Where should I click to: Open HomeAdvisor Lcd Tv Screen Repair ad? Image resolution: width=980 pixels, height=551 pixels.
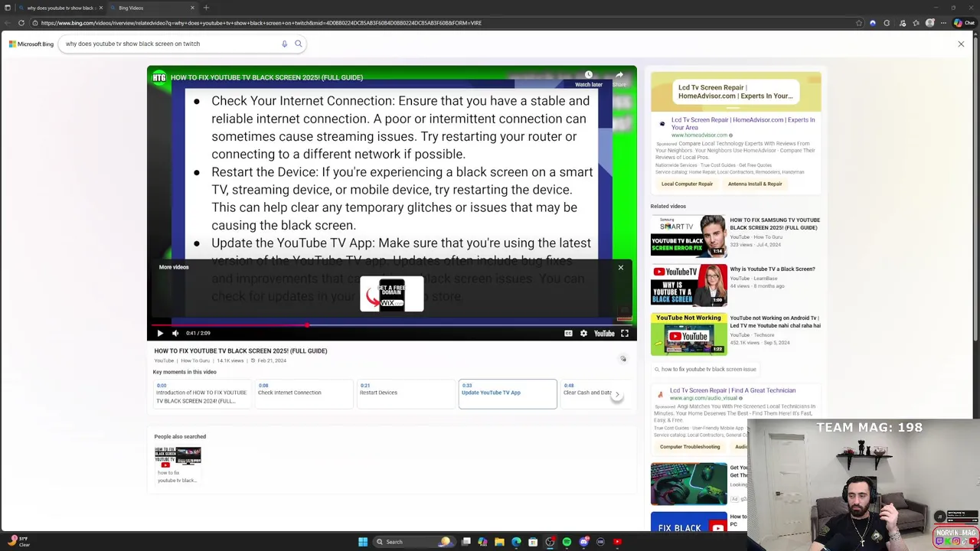(x=743, y=122)
